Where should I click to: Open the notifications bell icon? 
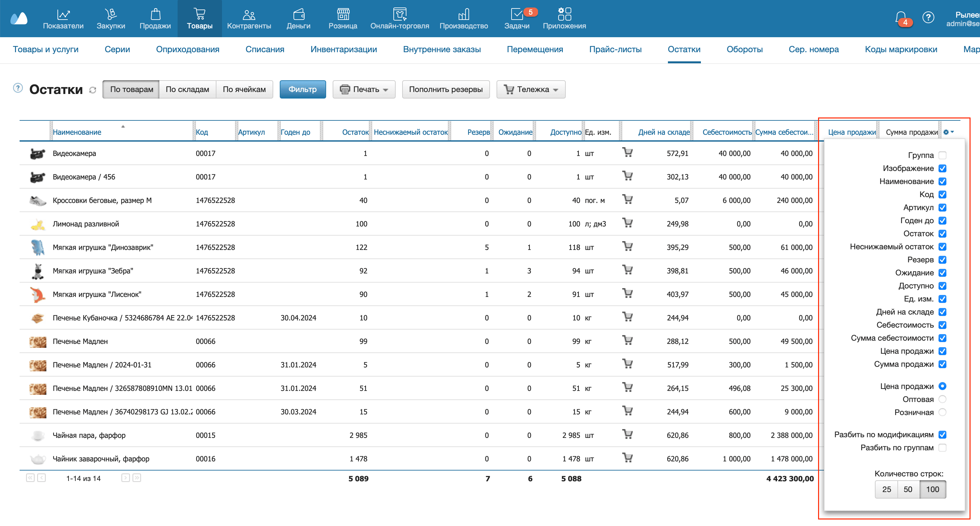tap(900, 17)
